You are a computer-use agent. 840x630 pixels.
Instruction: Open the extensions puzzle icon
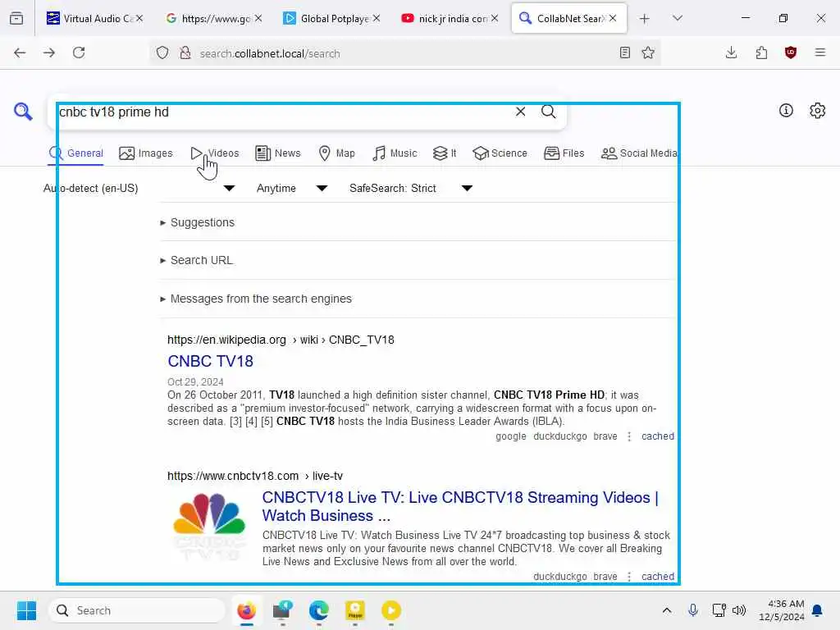(x=761, y=52)
